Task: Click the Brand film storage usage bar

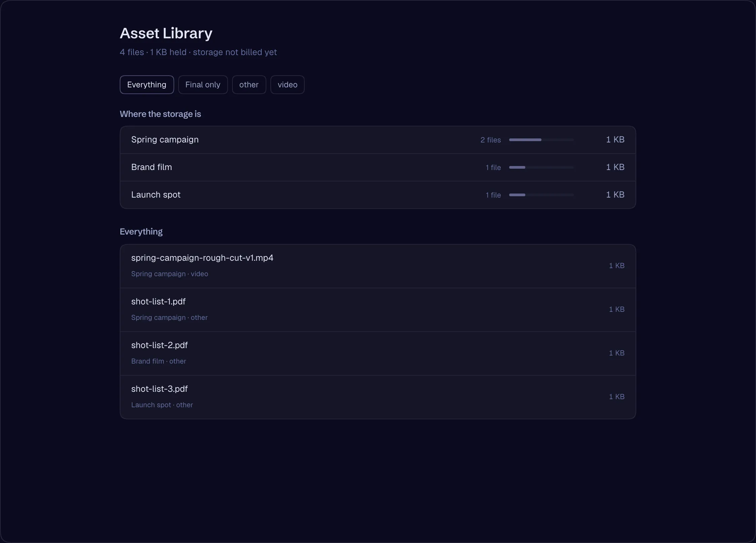Action: click(x=541, y=167)
